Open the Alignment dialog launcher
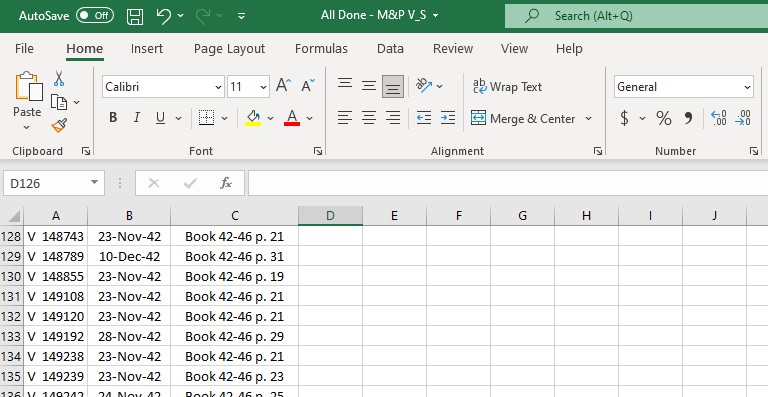This screenshot has width=768, height=397. click(x=598, y=151)
